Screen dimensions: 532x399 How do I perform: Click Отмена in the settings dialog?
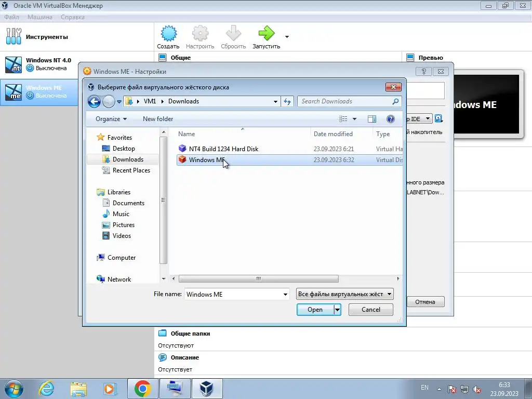point(425,302)
